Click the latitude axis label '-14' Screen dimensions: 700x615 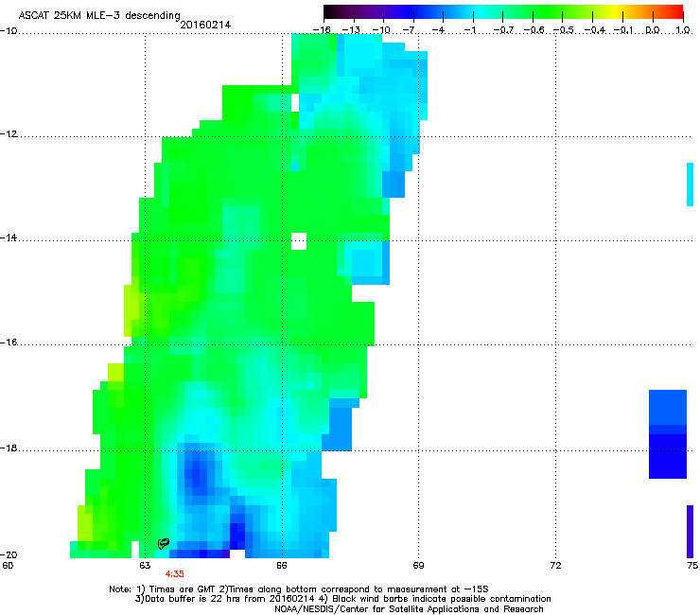[9, 237]
